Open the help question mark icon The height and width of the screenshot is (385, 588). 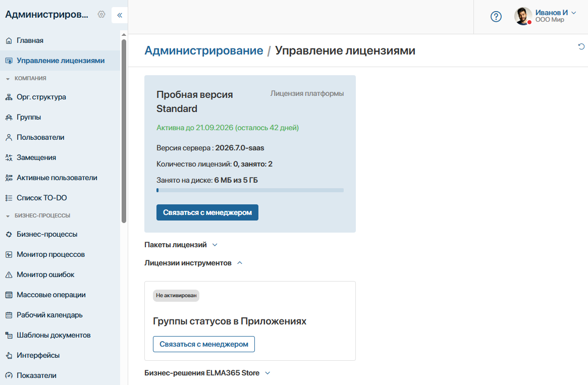496,17
